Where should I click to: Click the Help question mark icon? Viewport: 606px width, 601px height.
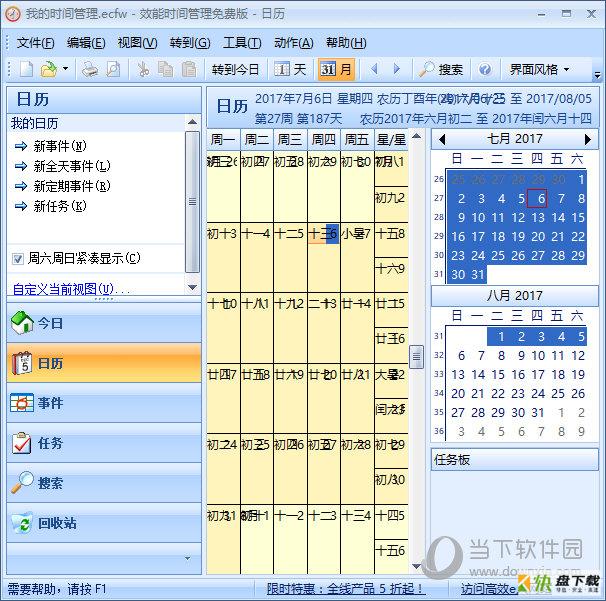click(x=485, y=70)
